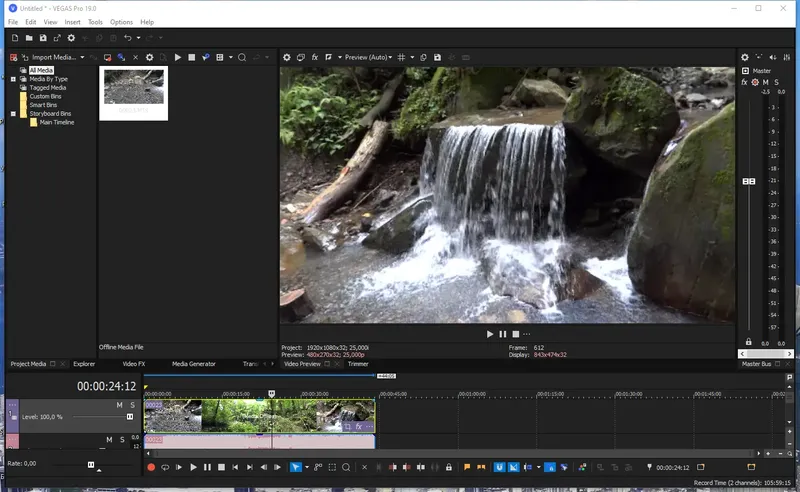Click the video track Level slider handle

coord(129,416)
